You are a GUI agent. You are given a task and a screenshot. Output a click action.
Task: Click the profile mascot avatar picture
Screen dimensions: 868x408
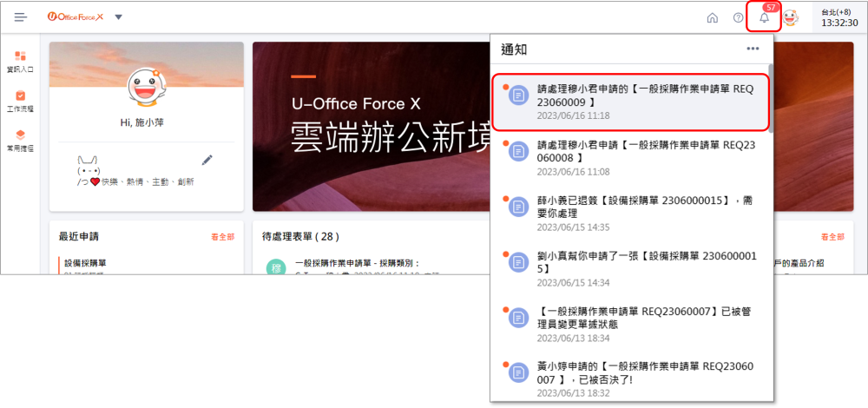[146, 87]
